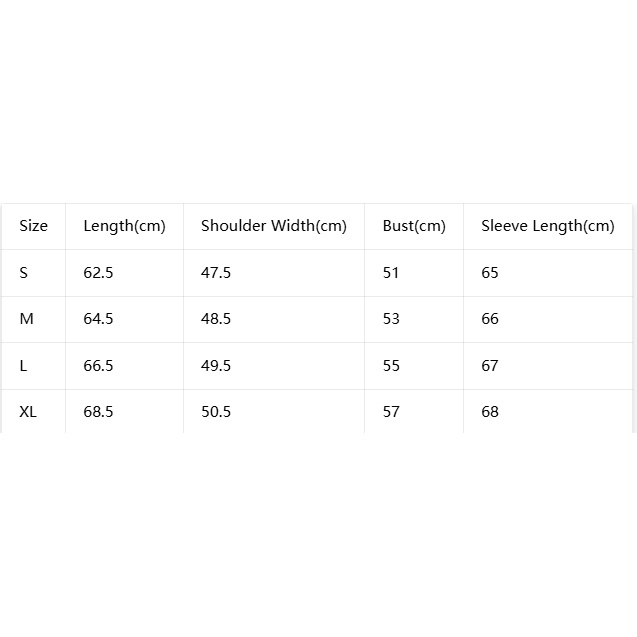Viewport: 637px width, 637px height.
Task: Click the sleeve length value 66
Action: tap(490, 319)
